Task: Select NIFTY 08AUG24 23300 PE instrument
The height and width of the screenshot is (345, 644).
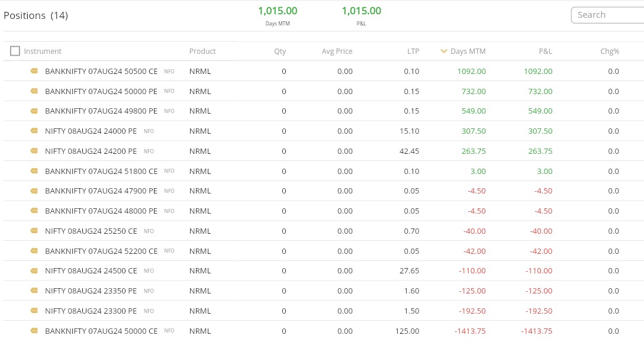Action: coord(91,311)
